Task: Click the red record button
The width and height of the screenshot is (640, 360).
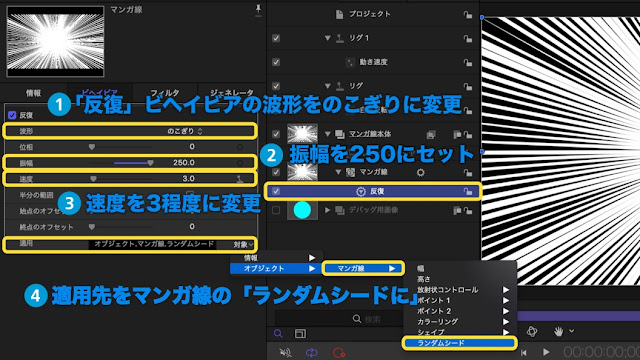Action: tap(339, 352)
